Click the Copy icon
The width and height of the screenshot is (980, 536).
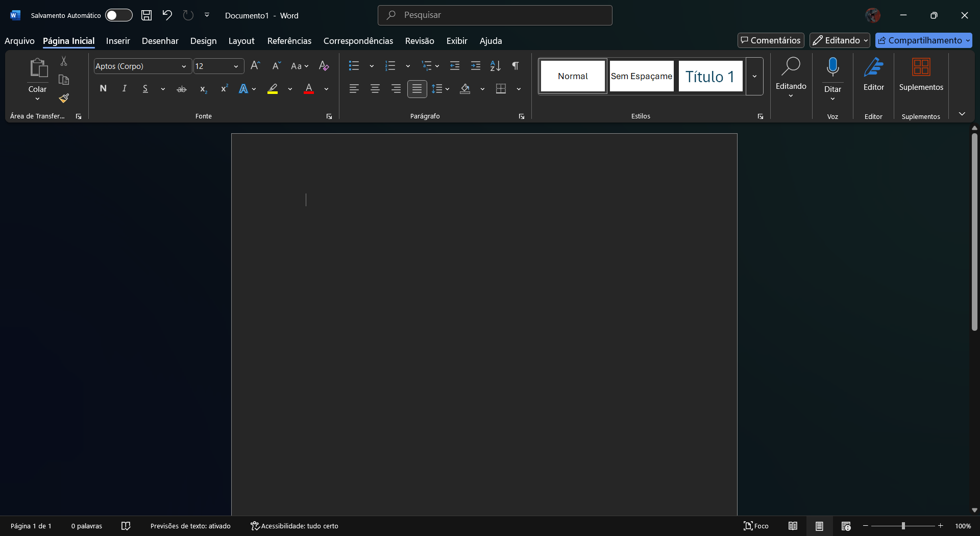point(64,80)
